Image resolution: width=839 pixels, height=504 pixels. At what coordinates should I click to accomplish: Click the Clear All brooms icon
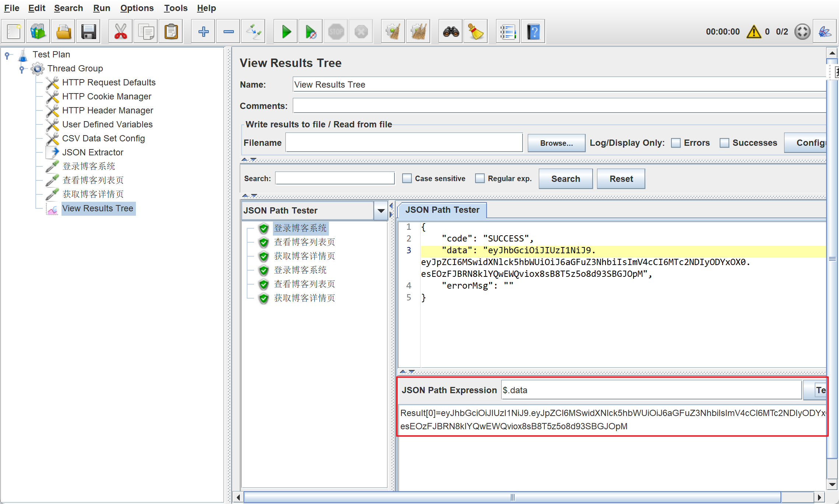click(418, 32)
